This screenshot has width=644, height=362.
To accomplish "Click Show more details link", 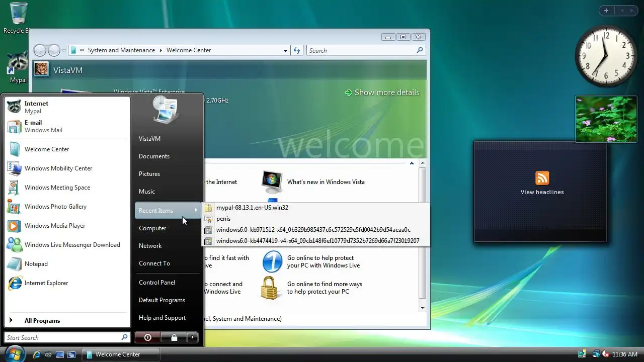I will click(382, 93).
